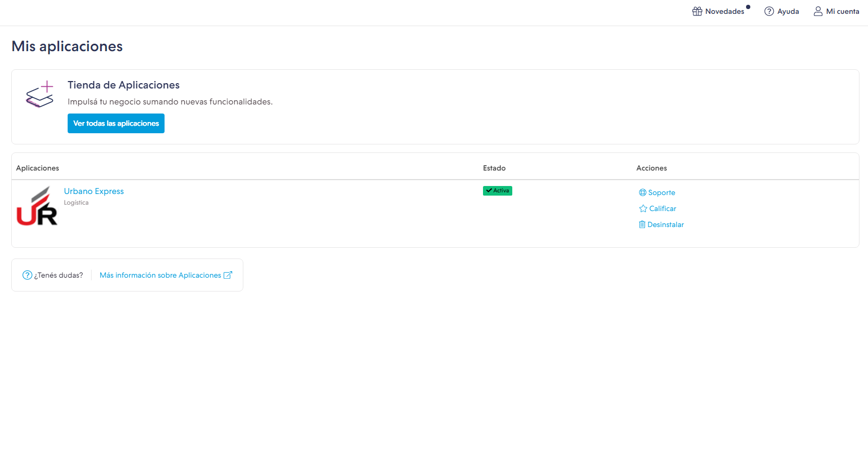
Task: Click the Ayuda question mark icon
Action: (769, 11)
